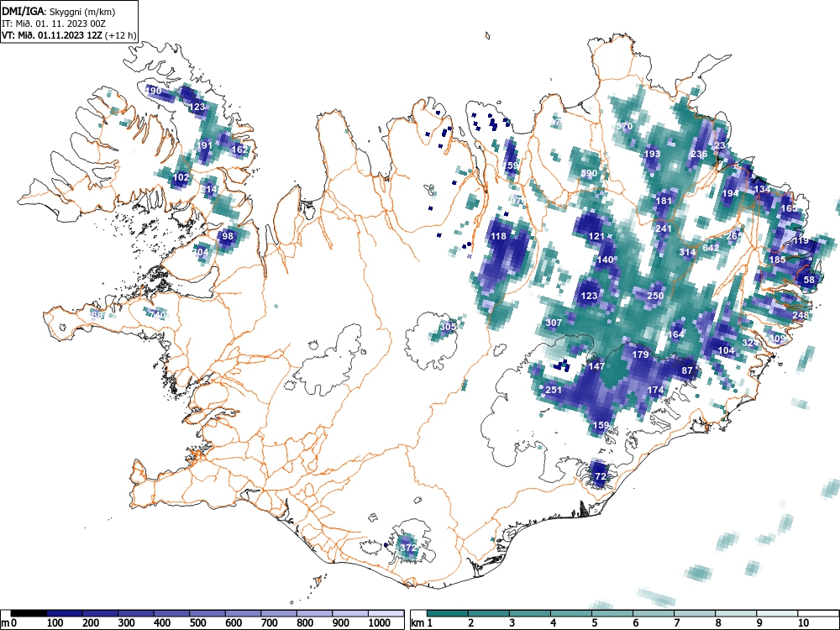Click the visibility value 214 on the map
This screenshot has height=630, width=840.
click(209, 189)
